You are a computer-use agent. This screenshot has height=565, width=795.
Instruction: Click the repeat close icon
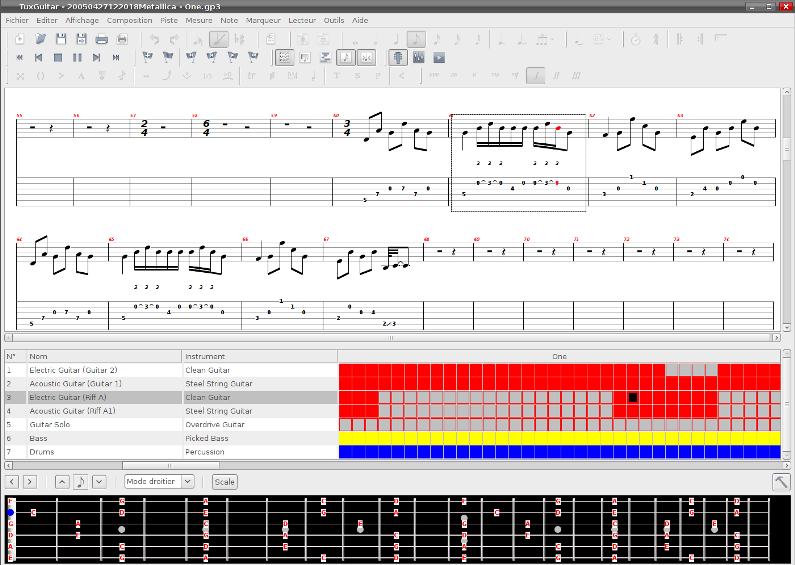[700, 39]
